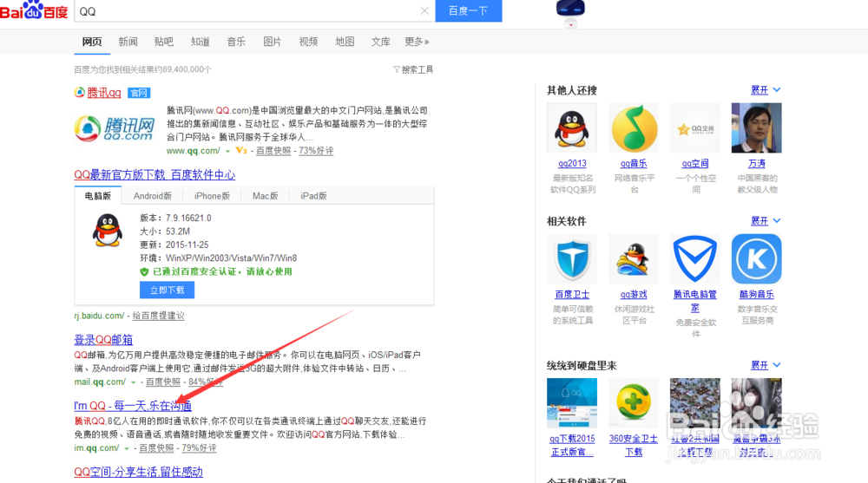
Task: Click the 百度卫士 shield icon
Action: [x=572, y=259]
